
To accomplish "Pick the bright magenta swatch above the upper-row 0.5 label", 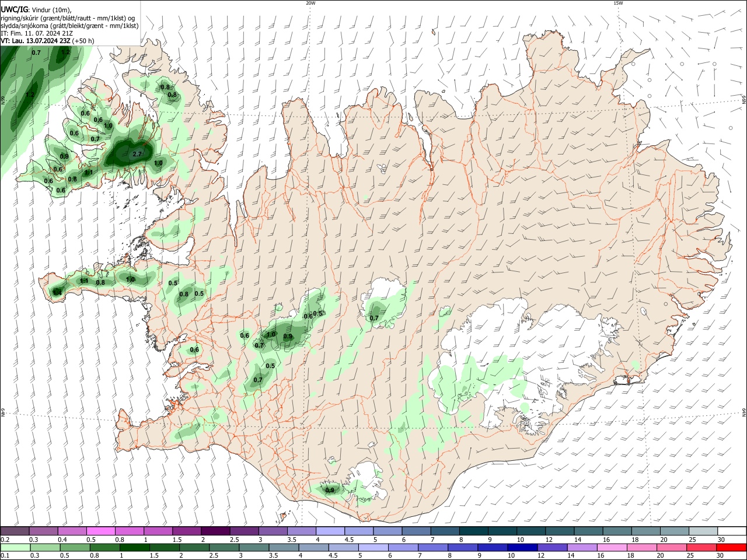I will [100, 531].
